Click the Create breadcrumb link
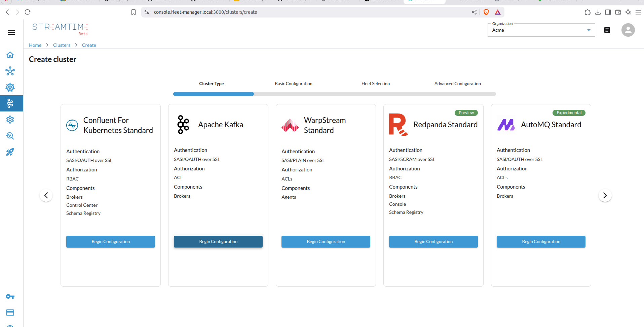 pyautogui.click(x=89, y=45)
